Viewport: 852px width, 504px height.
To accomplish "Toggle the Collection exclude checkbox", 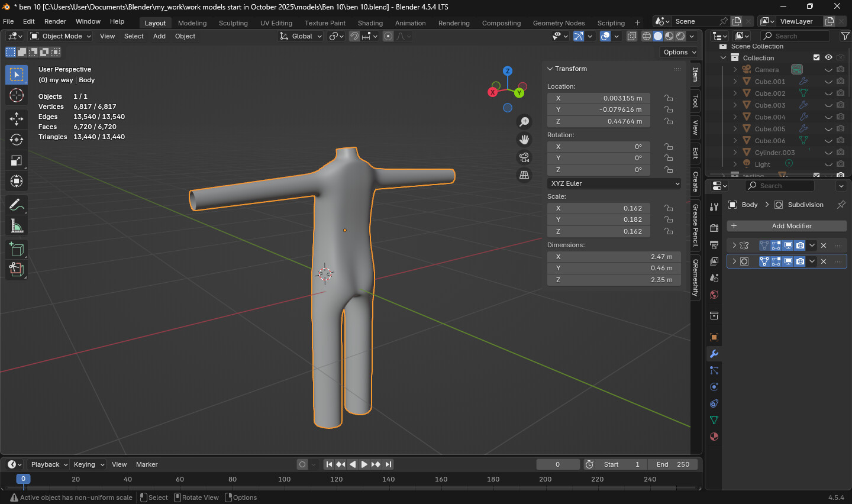I will [816, 57].
